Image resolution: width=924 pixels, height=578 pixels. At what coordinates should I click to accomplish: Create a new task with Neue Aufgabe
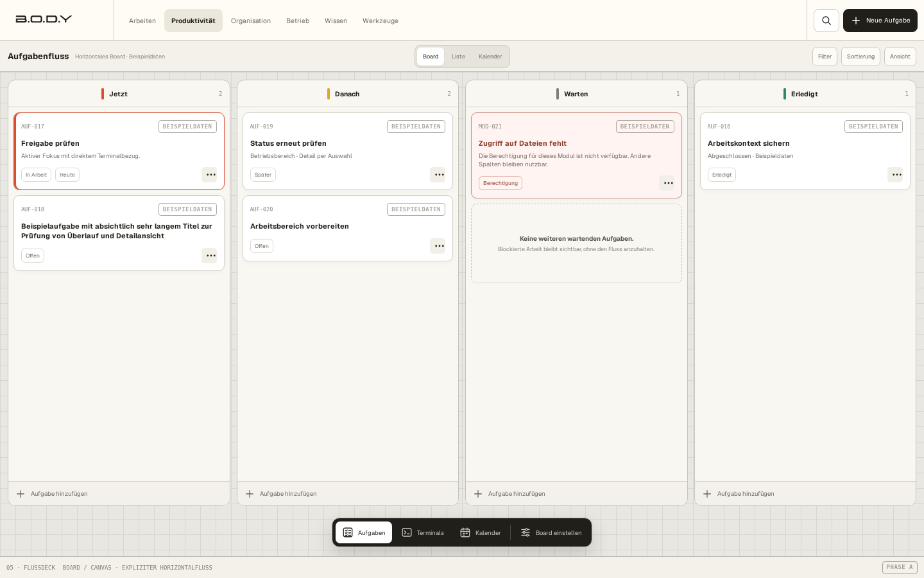[x=880, y=21]
